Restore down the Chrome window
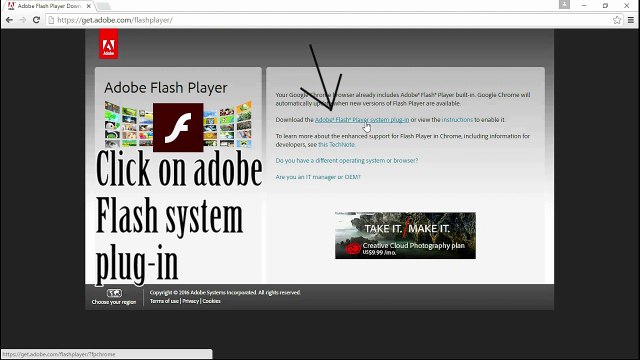The height and width of the screenshot is (360, 640). point(605,5)
